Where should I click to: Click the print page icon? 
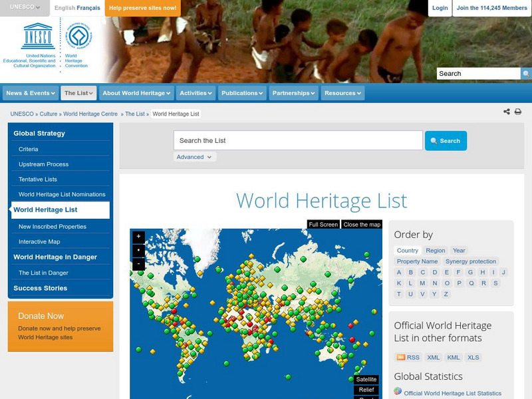click(518, 112)
